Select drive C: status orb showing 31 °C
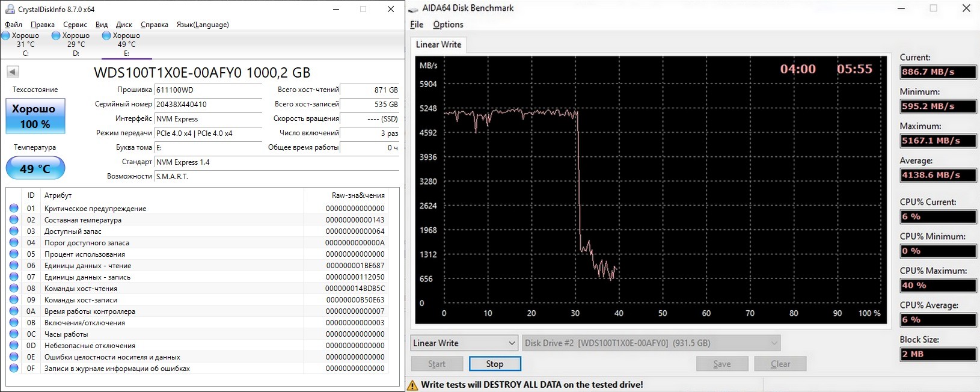The height and width of the screenshot is (392, 980). 5,35
